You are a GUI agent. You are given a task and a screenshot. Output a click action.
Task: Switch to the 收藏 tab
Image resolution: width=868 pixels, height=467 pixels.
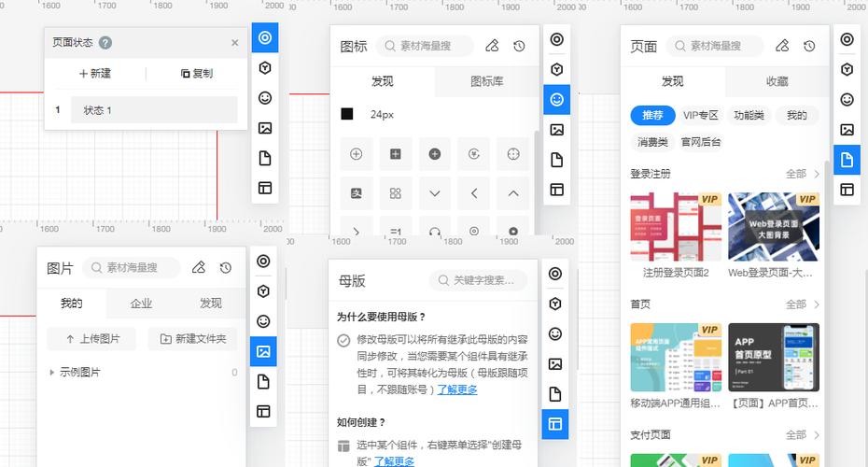coord(777,81)
